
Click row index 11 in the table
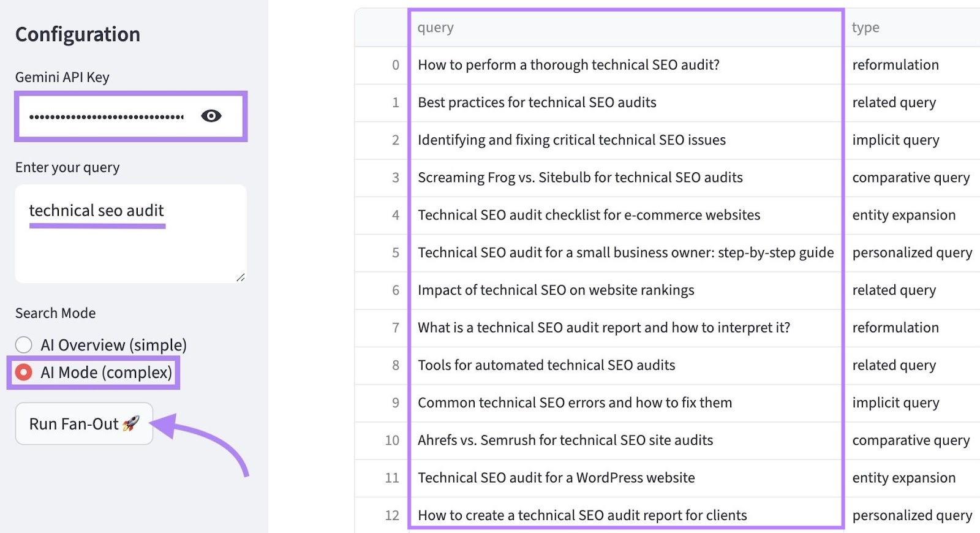(392, 478)
